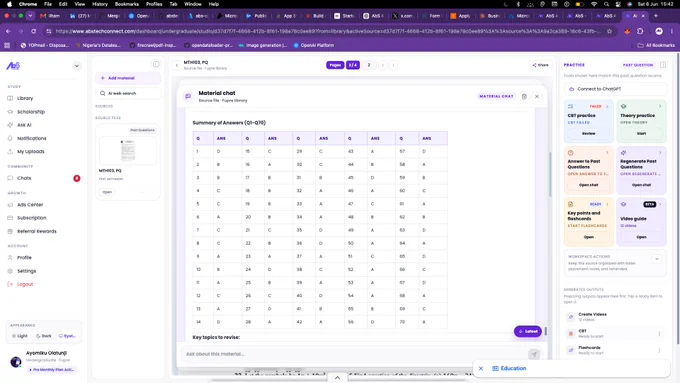This screenshot has width=680, height=383.
Task: Bookmark this page with star icon
Action: (x=609, y=31)
